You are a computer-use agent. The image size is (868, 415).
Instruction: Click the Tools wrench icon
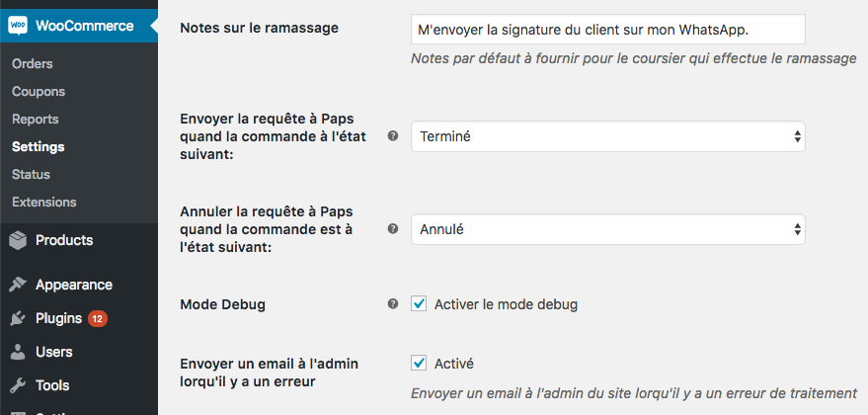coord(18,385)
